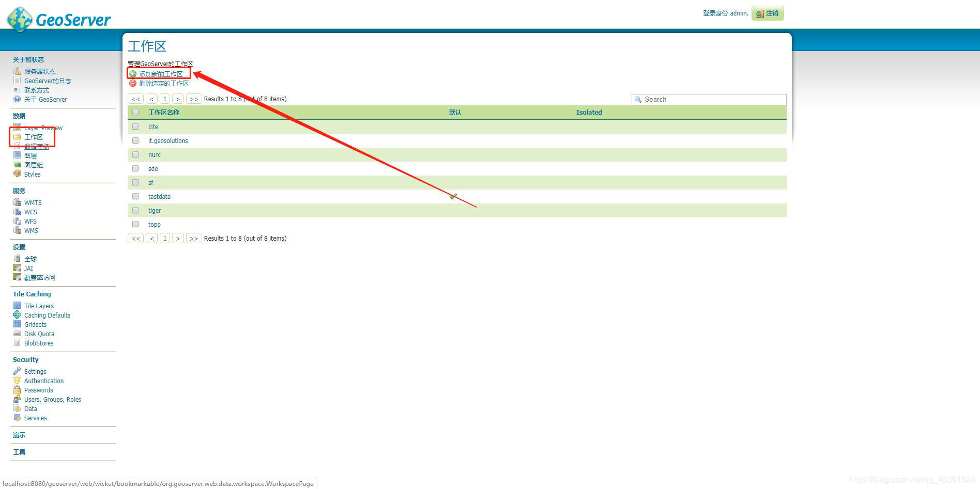
Task: Open the sde workspace link
Action: 153,168
